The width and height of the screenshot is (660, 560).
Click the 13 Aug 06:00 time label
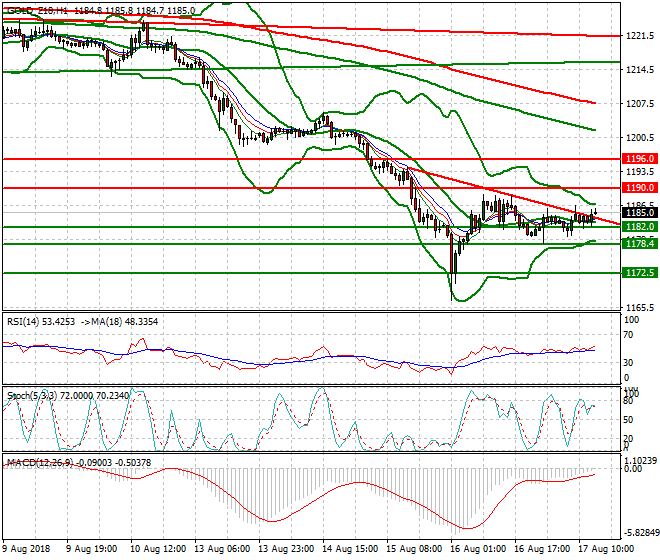222,549
